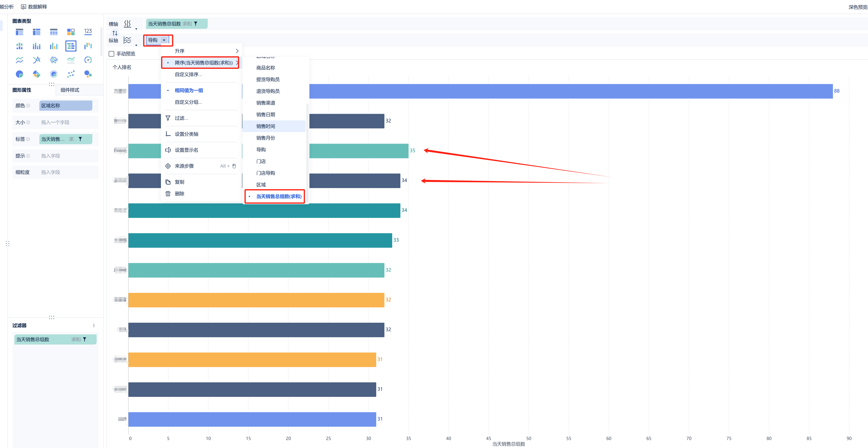Choose the KPI indicator card (123) chart

[x=88, y=32]
